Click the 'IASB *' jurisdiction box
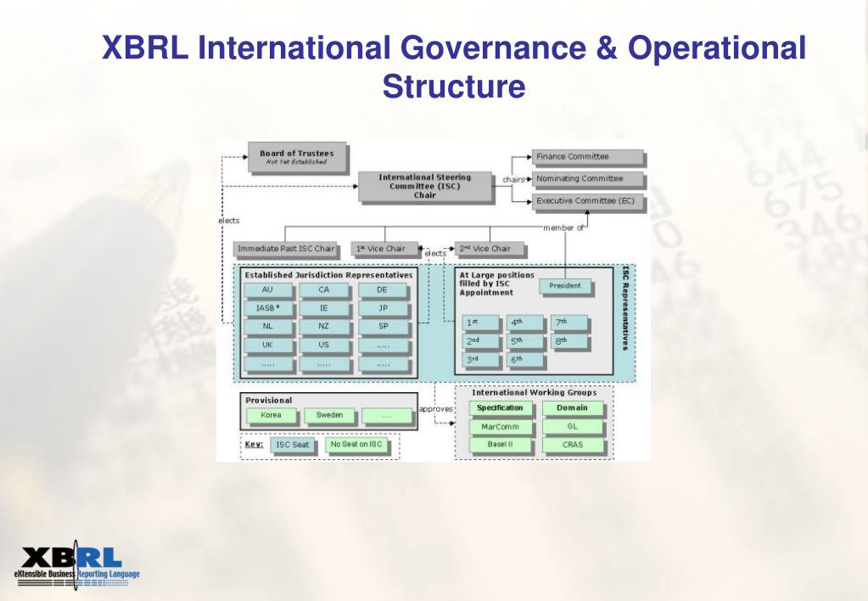The image size is (868, 601). [267, 308]
